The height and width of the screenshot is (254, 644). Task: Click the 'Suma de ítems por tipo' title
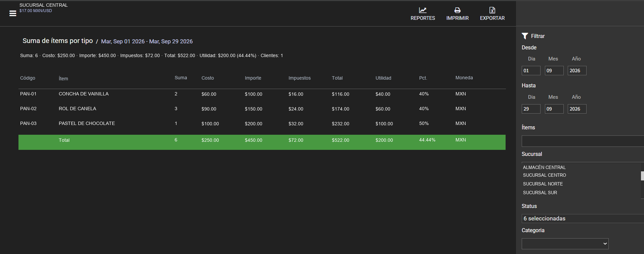[58, 41]
